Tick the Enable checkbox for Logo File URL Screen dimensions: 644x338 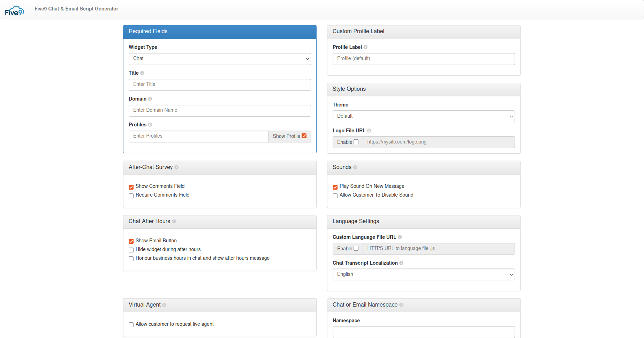[x=356, y=142]
